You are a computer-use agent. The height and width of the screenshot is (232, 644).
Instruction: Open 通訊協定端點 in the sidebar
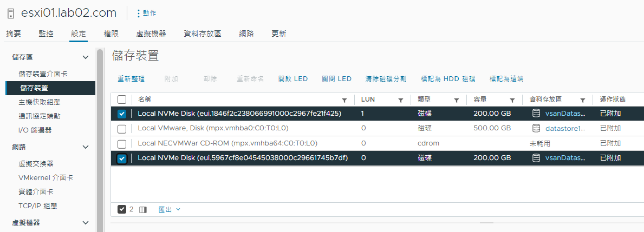coord(40,116)
